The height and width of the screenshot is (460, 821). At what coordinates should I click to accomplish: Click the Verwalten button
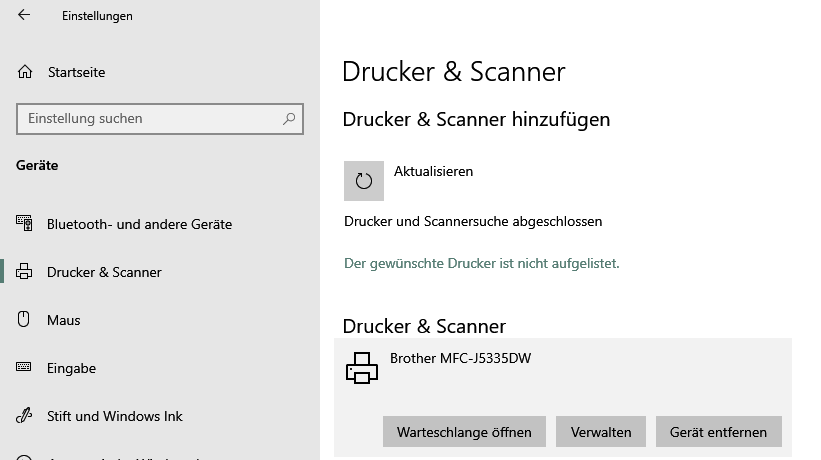[601, 432]
